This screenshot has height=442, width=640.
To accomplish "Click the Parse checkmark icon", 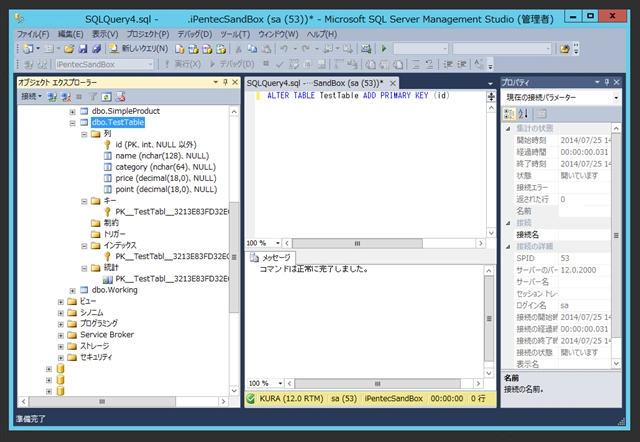I will tap(280, 64).
